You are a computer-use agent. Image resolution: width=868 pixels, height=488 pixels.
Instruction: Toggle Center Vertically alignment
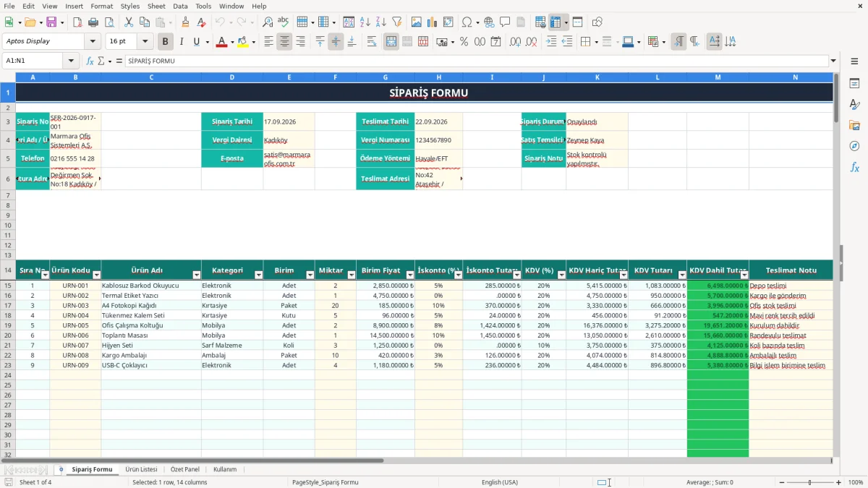(x=336, y=42)
